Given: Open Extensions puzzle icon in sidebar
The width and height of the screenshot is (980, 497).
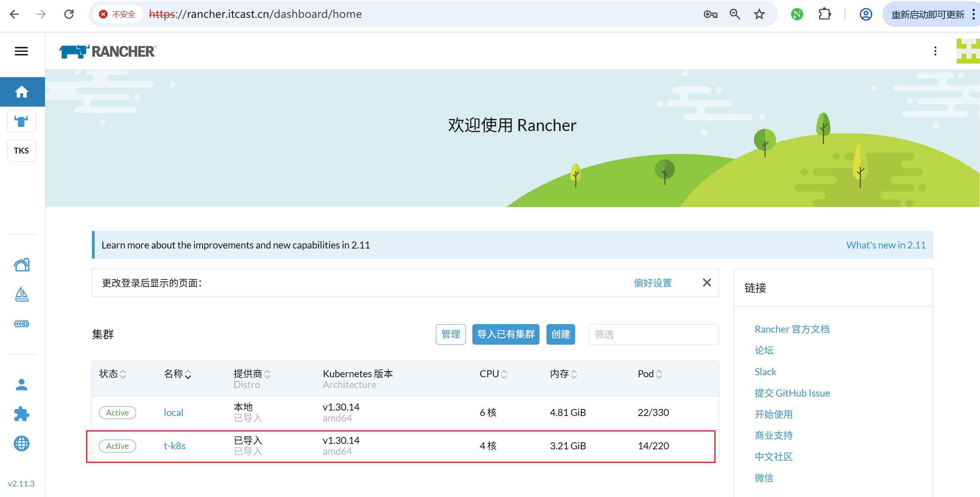Looking at the screenshot, I should [22, 414].
